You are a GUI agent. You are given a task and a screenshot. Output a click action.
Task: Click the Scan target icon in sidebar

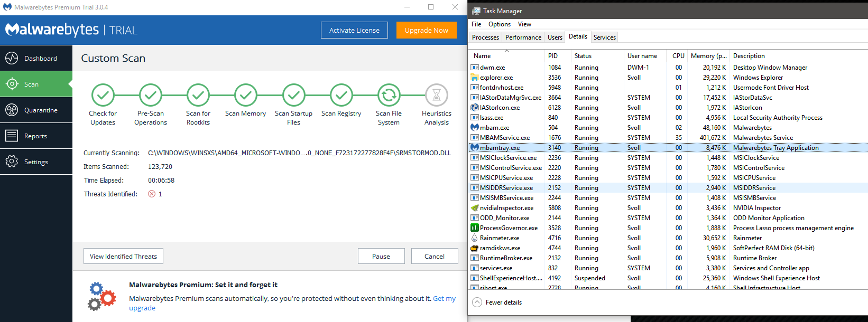tap(12, 84)
